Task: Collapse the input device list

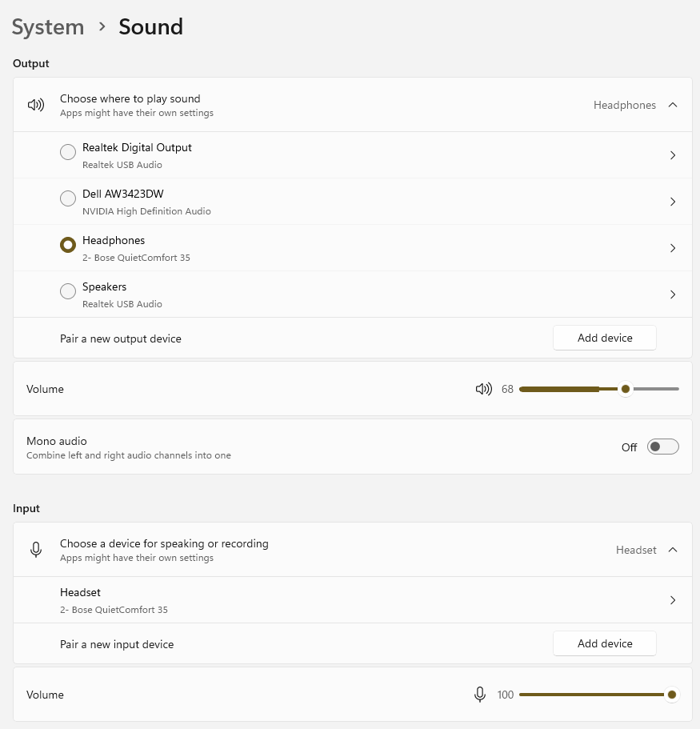Action: (673, 550)
